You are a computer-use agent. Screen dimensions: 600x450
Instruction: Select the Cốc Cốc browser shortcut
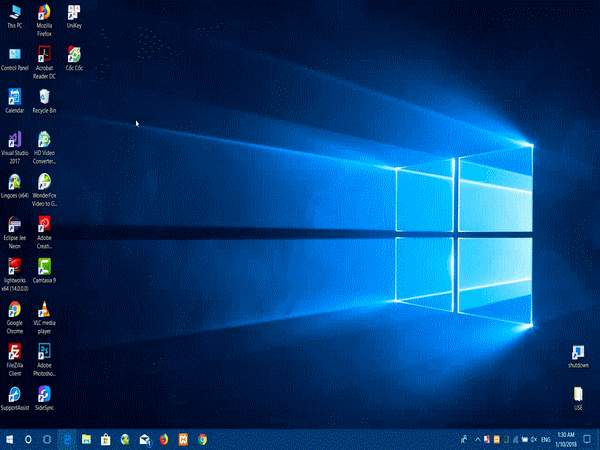click(x=74, y=54)
